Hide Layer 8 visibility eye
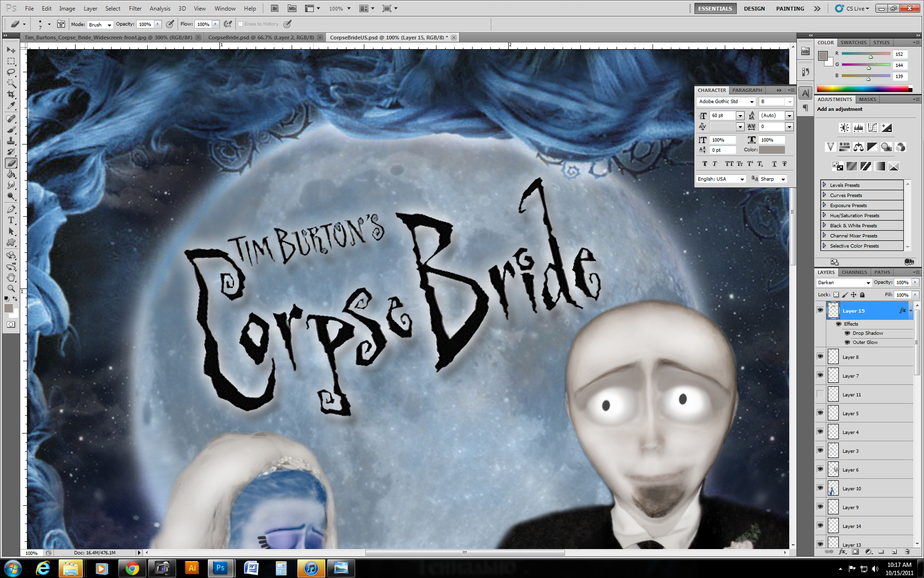924x578 pixels. (820, 356)
